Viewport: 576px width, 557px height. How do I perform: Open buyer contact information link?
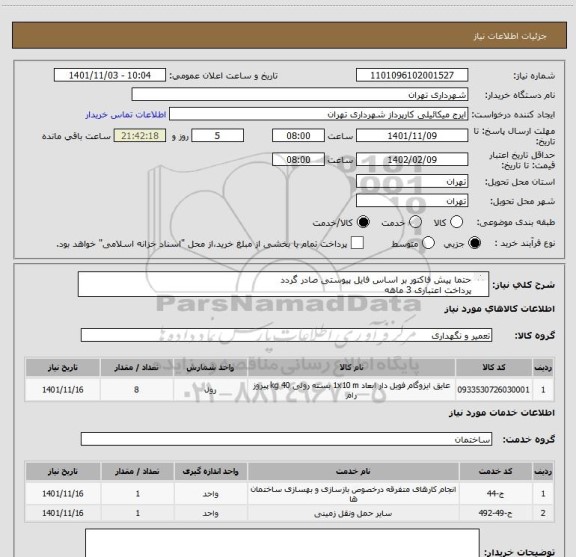(126, 115)
